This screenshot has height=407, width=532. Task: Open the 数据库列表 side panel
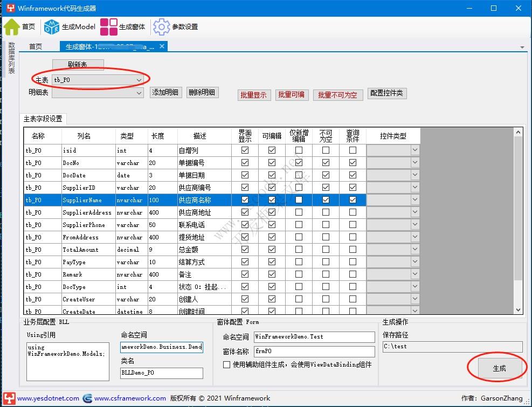pyautogui.click(x=10, y=59)
